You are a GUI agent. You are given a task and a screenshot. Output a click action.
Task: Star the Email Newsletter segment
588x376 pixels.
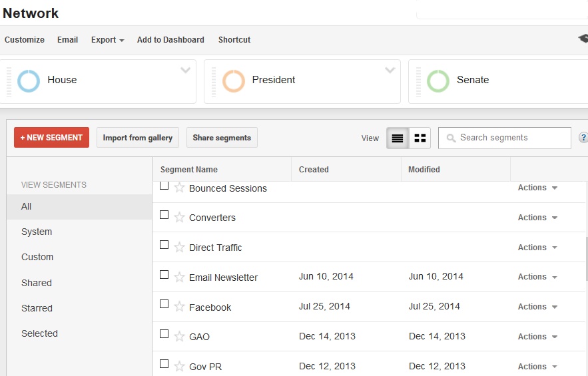179,277
